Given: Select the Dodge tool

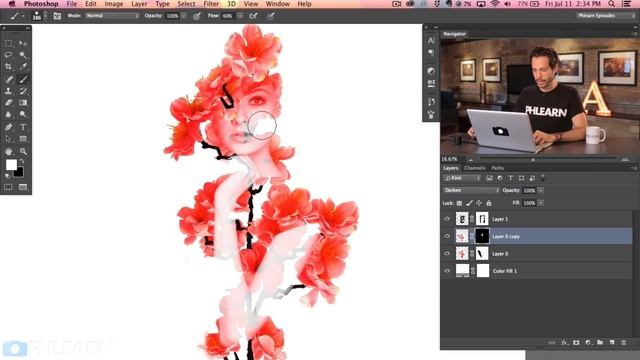Looking at the screenshot, I should (x=23, y=115).
